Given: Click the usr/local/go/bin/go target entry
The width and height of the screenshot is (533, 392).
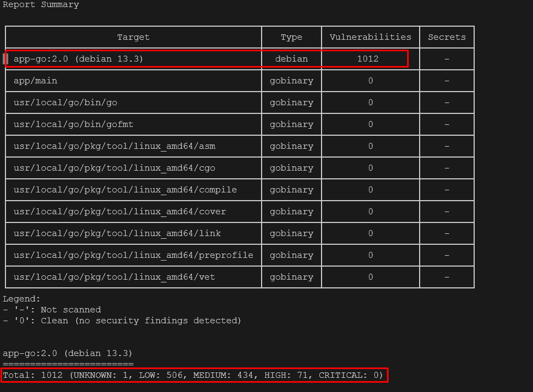Looking at the screenshot, I should point(65,102).
